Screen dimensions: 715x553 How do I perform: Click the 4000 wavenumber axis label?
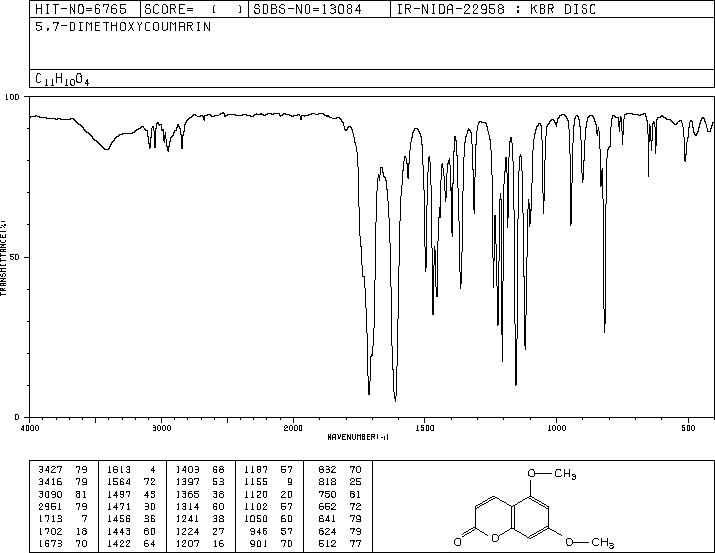pyautogui.click(x=30, y=428)
